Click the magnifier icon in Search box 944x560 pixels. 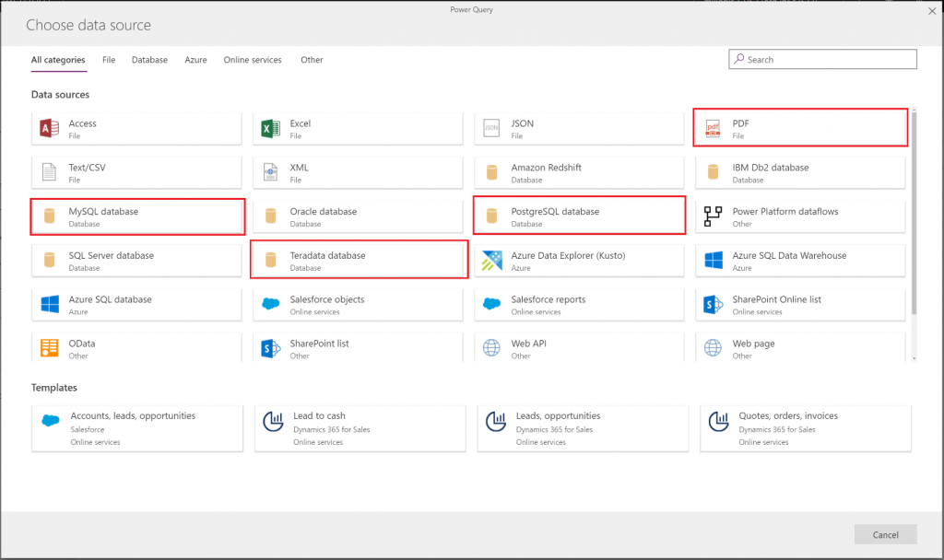pyautogui.click(x=738, y=59)
